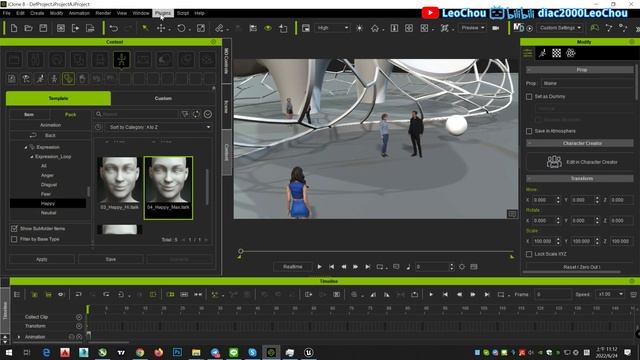Click the timeline playhead marker at frame zero
Viewport: 640px width, 360px height.
(x=88, y=309)
